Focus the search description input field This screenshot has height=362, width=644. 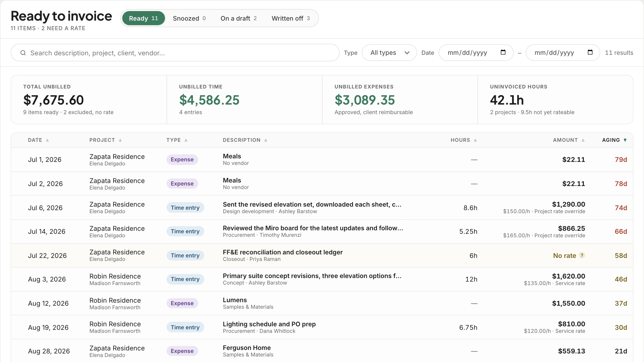(175, 53)
